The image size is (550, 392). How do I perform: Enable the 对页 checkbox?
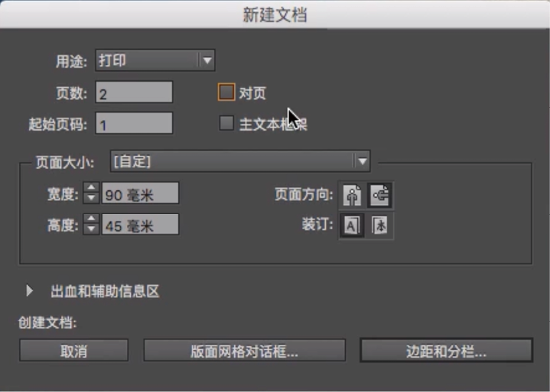(x=226, y=92)
